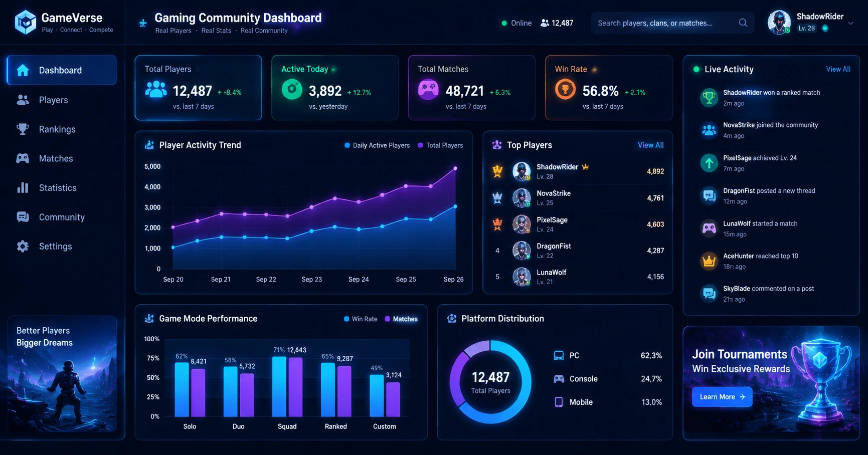Click the second-place rank badge beside NovaStrike
This screenshot has height=455, width=868.
click(497, 198)
